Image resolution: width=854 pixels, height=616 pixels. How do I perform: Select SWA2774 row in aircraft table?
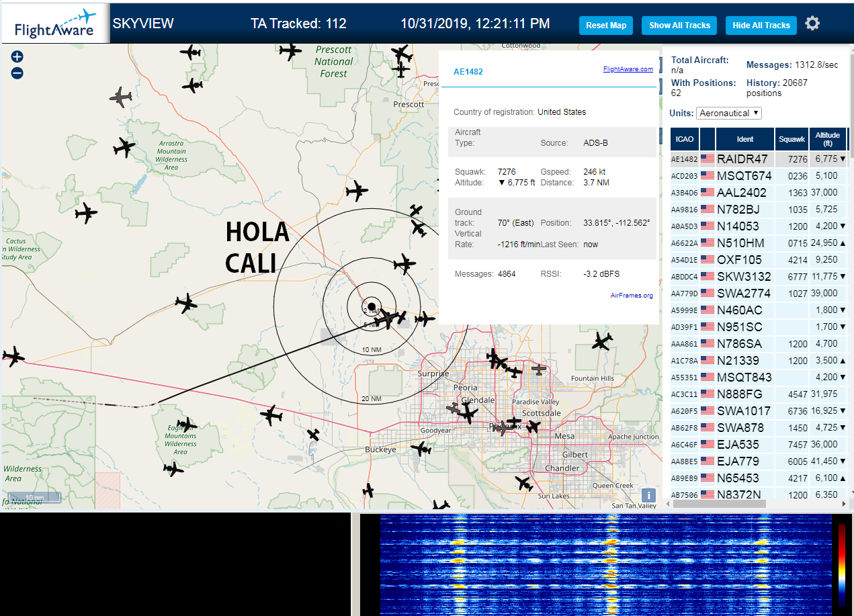[759, 294]
